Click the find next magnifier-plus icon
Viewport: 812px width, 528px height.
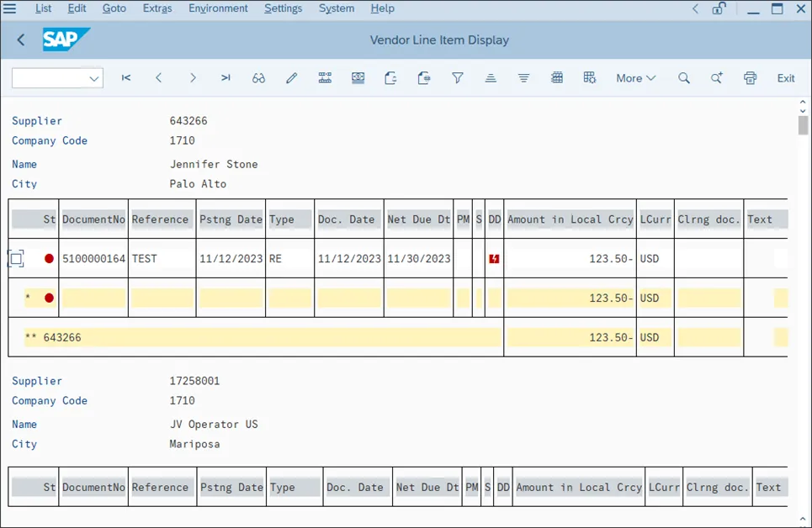(717, 77)
